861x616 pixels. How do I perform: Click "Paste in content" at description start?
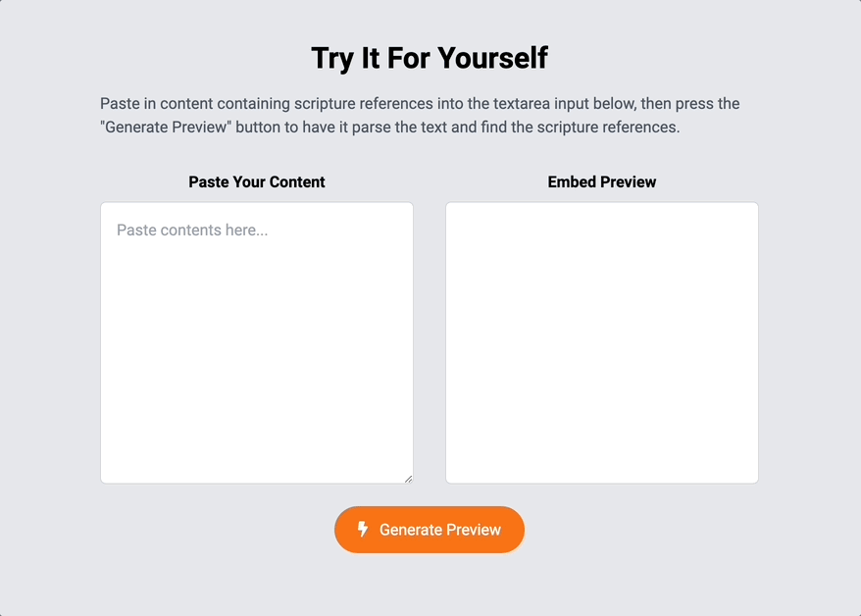(x=155, y=104)
